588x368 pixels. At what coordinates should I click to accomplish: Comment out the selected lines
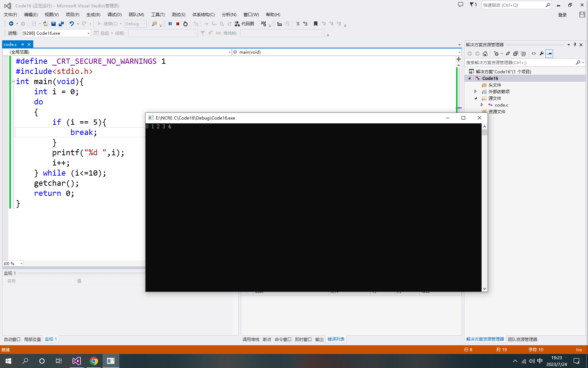coord(297,24)
